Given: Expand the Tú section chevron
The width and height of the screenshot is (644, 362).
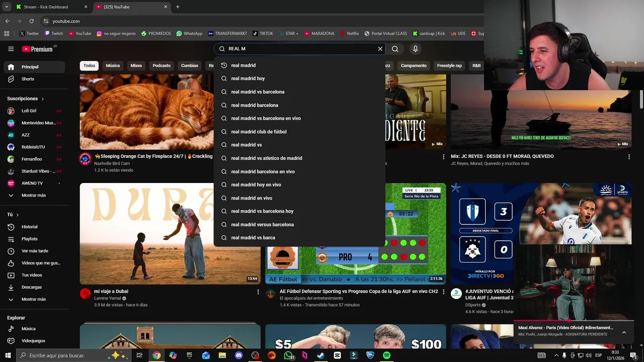Looking at the screenshot, I should pyautogui.click(x=18, y=215).
